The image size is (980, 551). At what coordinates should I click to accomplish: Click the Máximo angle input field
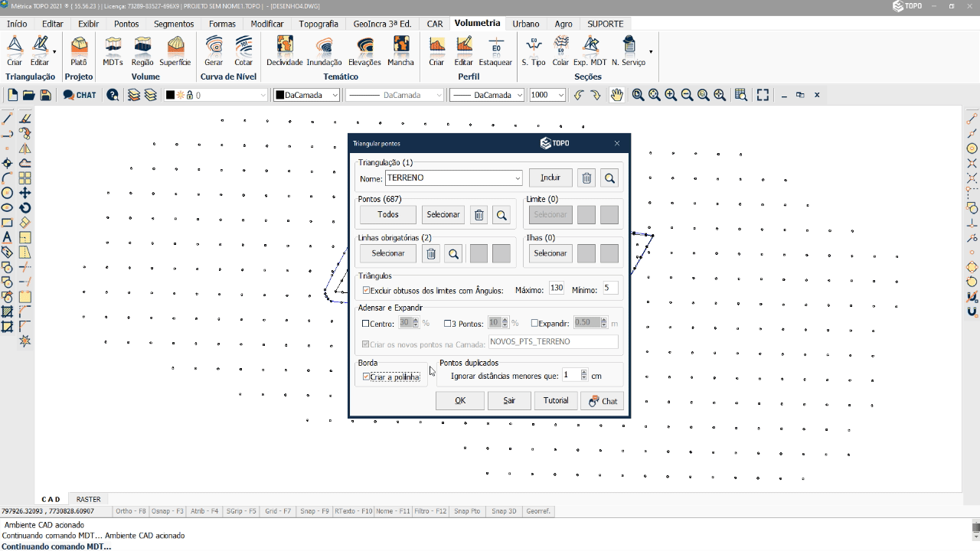point(557,289)
